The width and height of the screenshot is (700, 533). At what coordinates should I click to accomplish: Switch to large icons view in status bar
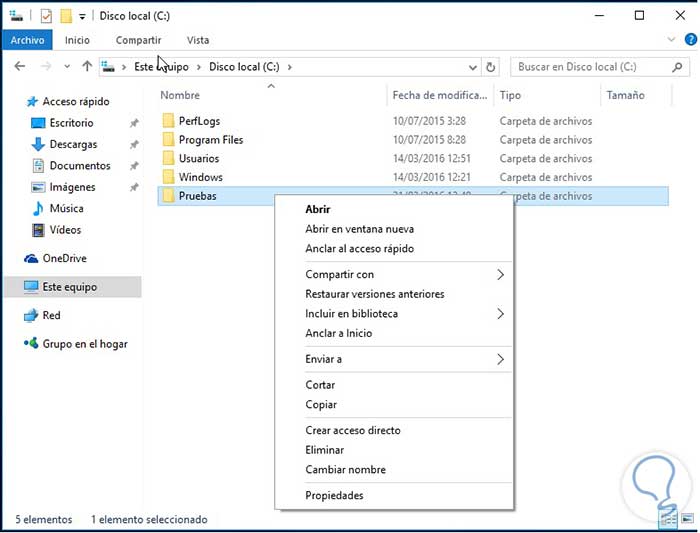687,520
